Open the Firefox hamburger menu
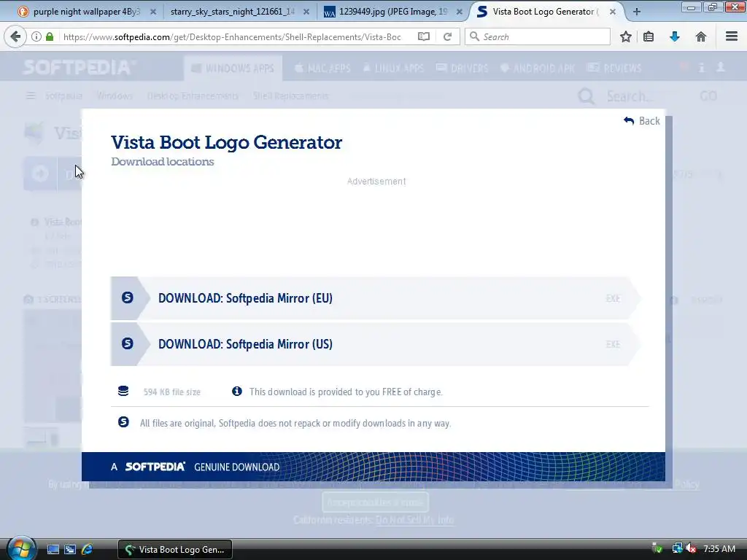Viewport: 747px width, 560px height. tap(731, 36)
